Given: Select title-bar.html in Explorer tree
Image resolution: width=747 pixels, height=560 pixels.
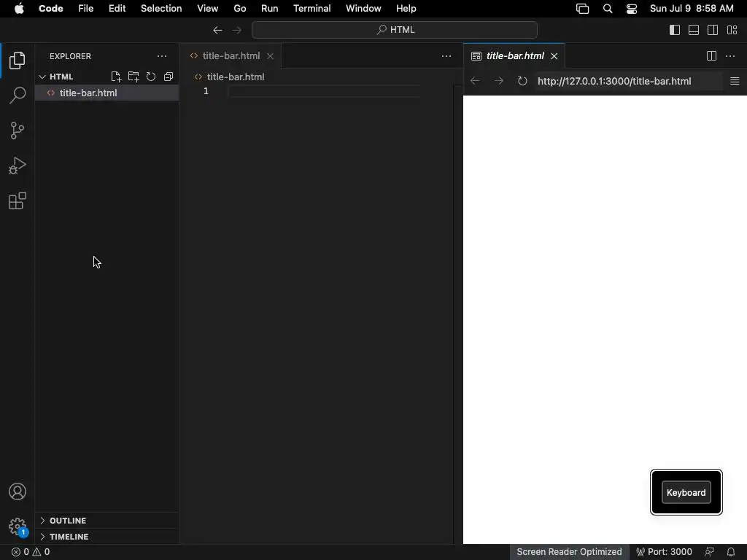Looking at the screenshot, I should [x=107, y=93].
